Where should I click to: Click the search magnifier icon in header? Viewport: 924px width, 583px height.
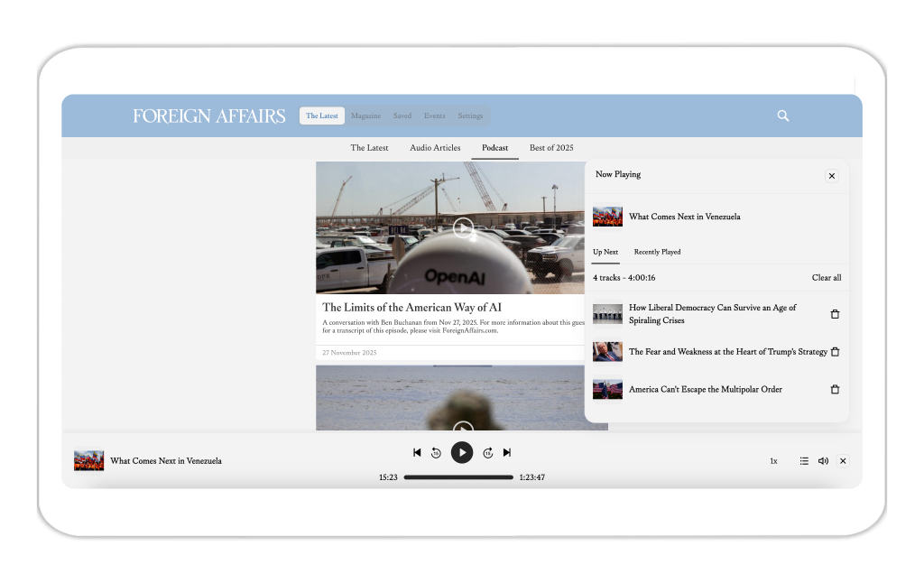(783, 116)
